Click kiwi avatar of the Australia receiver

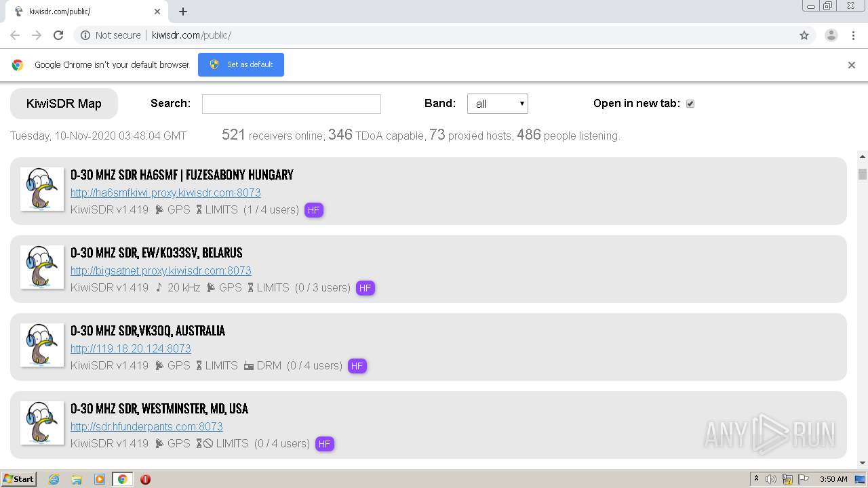pos(42,345)
